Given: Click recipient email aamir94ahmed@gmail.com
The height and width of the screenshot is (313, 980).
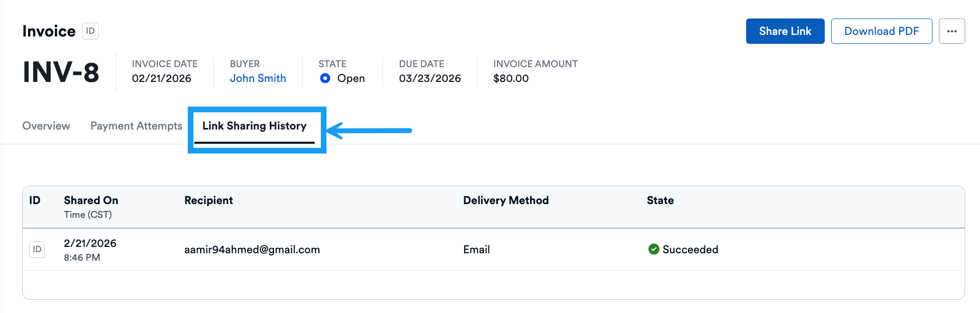Looking at the screenshot, I should [252, 250].
